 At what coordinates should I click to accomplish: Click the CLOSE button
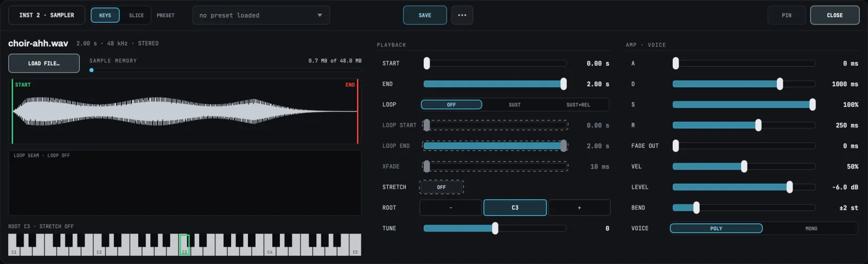834,15
